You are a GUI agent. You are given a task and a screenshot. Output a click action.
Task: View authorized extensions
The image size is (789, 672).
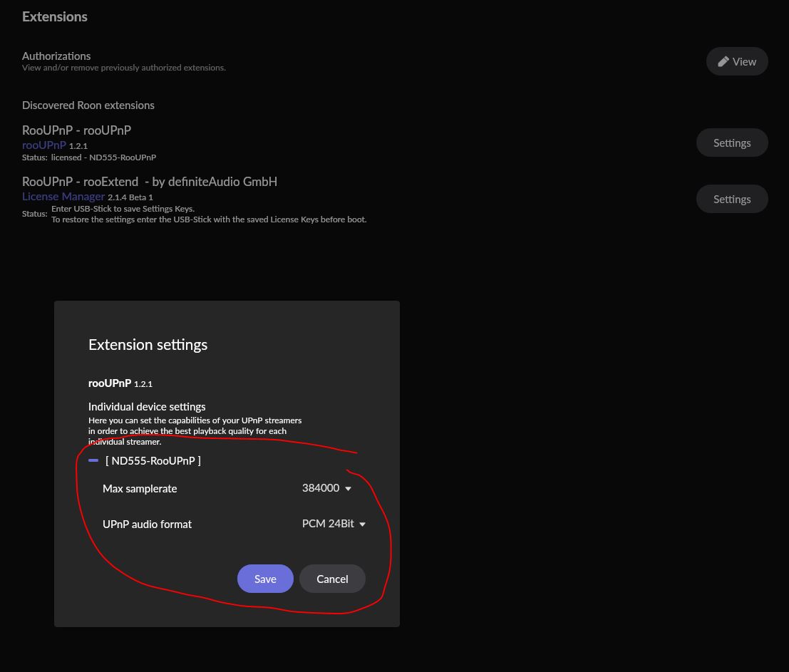737,61
